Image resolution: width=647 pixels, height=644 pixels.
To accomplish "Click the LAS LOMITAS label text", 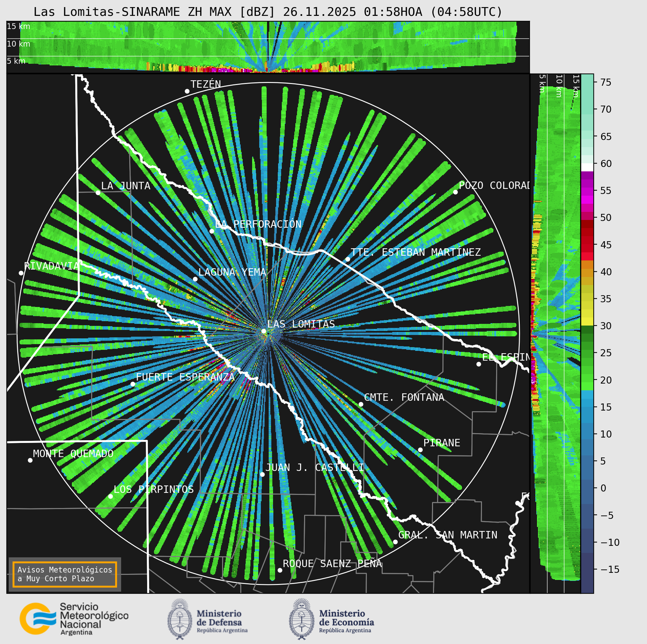I will (301, 324).
